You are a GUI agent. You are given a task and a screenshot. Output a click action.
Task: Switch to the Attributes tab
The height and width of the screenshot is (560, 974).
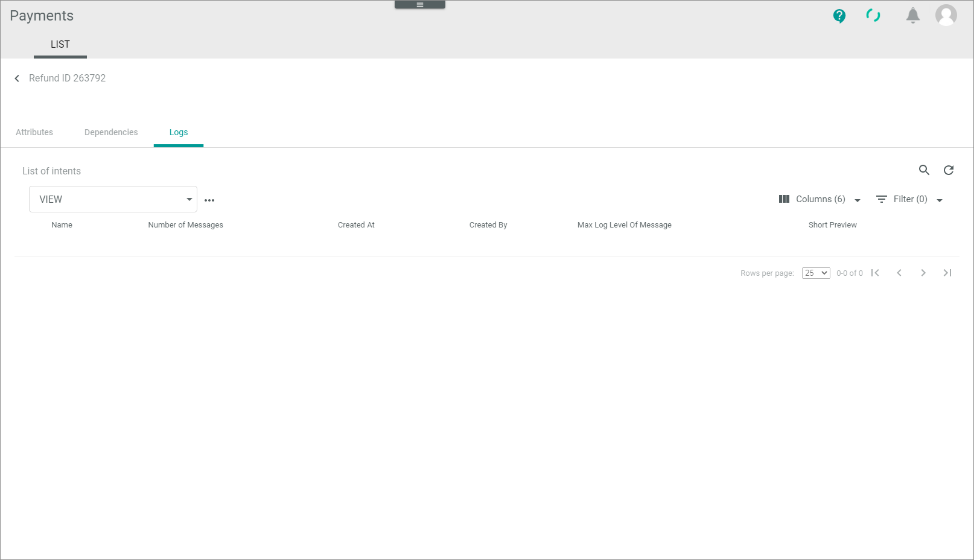pos(34,132)
